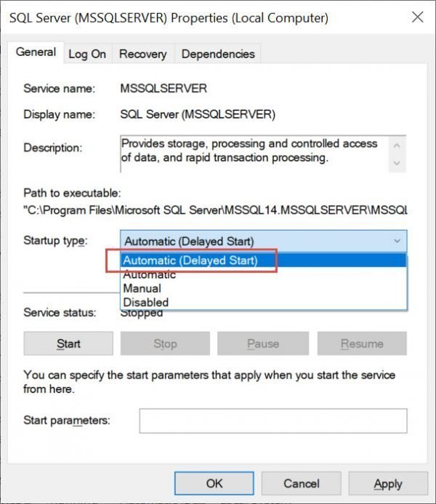Viewport: 436px width, 504px height.
Task: Open the Log On tab
Action: coord(87,54)
